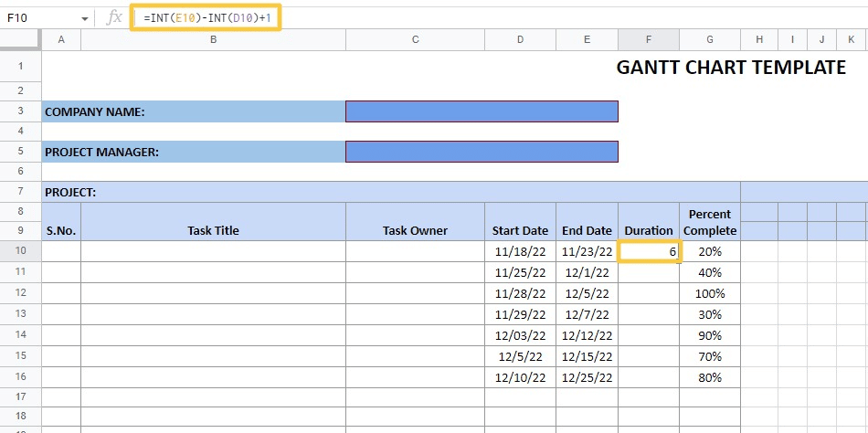Select the 20% complete cell
Viewport: 868px width, 433px height.
(710, 251)
